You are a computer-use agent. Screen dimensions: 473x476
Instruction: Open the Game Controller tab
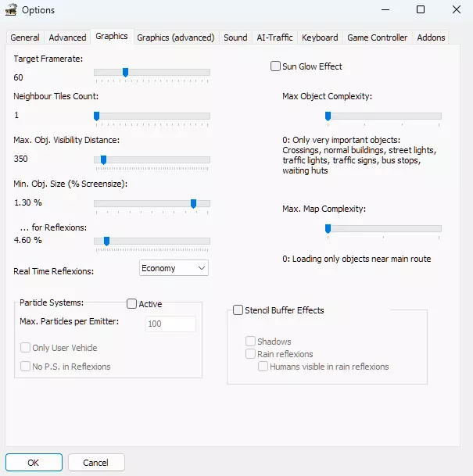(377, 38)
